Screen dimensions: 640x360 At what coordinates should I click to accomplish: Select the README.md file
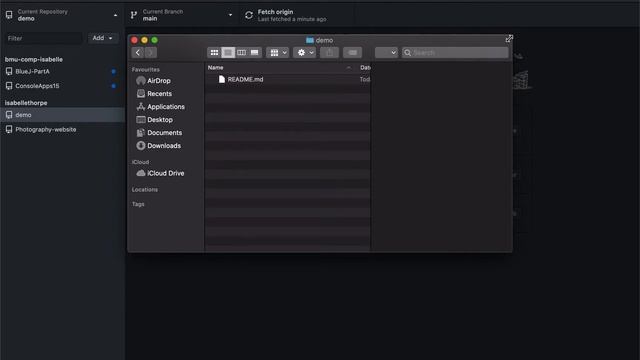(288, 80)
